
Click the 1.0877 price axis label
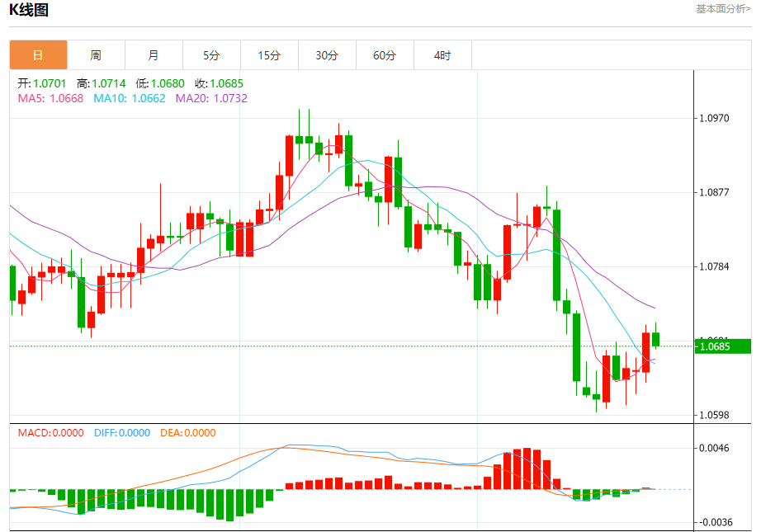714,192
